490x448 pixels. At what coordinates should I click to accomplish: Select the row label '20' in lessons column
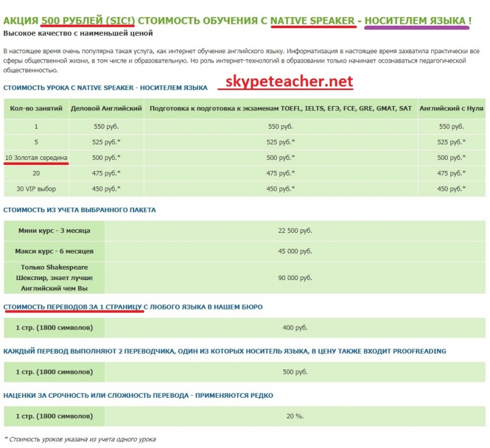click(36, 173)
